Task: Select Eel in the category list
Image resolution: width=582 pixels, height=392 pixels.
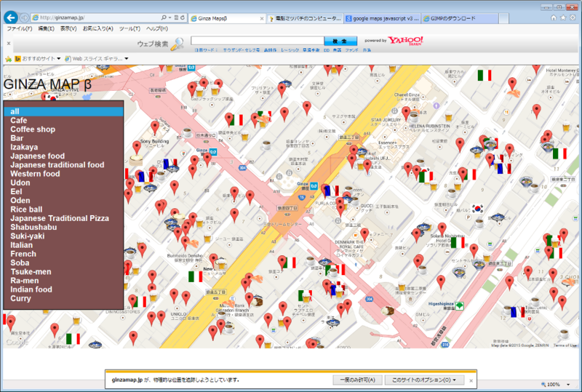Action: click(x=63, y=191)
